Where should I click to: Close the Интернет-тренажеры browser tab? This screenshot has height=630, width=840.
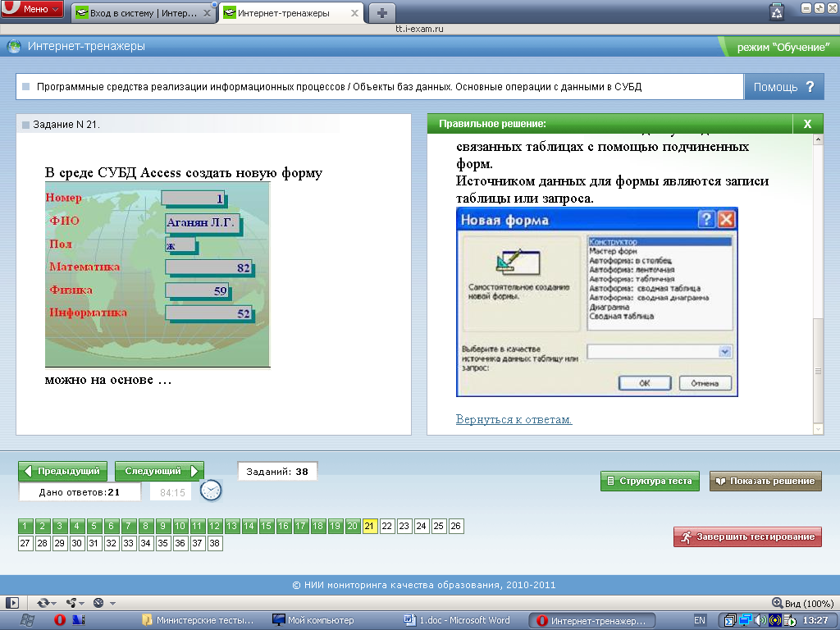pos(354,13)
